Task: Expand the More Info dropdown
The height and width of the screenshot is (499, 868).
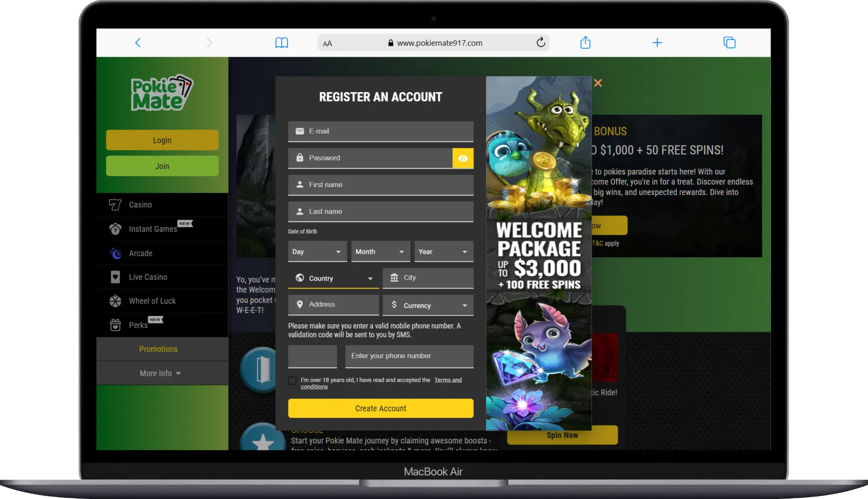Action: pyautogui.click(x=162, y=373)
